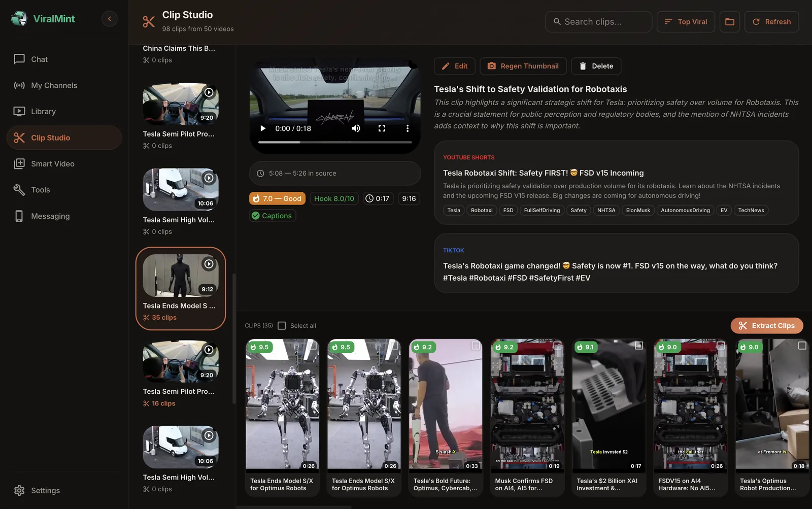Check the Tesla's Bold Future clip checkbox
The height and width of the screenshot is (509, 812).
(476, 346)
